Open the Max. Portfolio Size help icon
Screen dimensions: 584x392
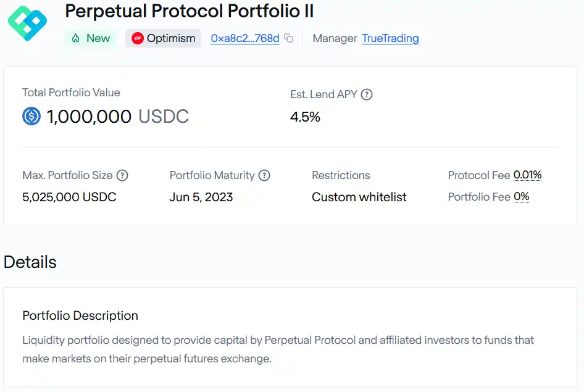(x=122, y=175)
